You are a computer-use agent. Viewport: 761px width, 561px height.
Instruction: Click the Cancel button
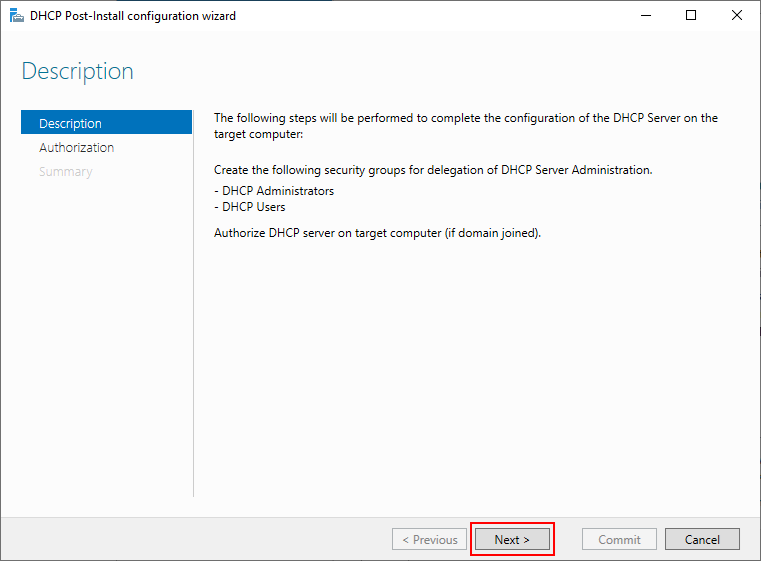(x=702, y=539)
